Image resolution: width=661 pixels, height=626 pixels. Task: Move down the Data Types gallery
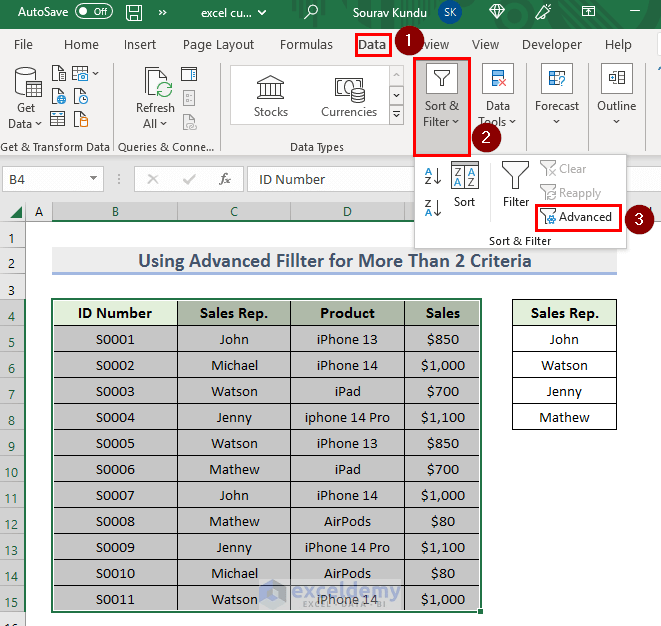pyautogui.click(x=396, y=95)
